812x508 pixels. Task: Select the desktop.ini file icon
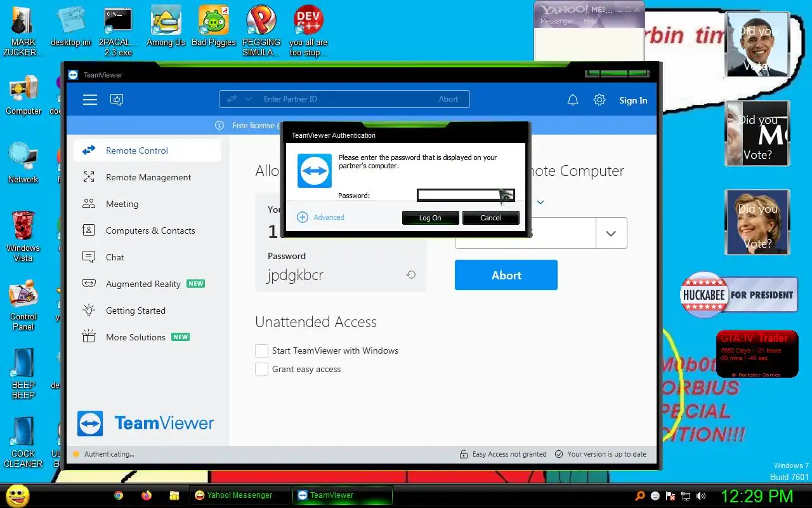(x=70, y=27)
